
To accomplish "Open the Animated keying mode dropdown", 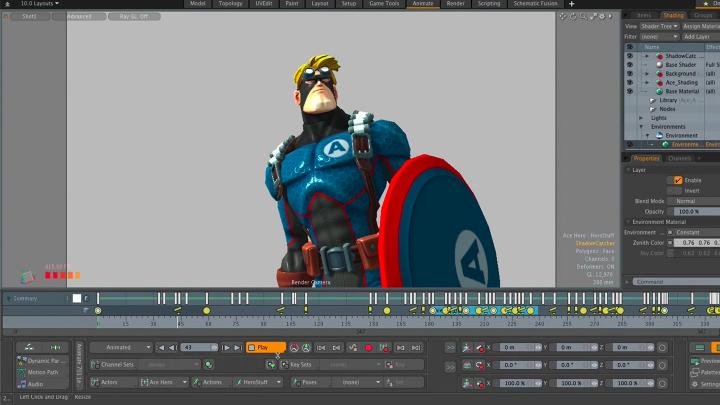I will tap(120, 347).
